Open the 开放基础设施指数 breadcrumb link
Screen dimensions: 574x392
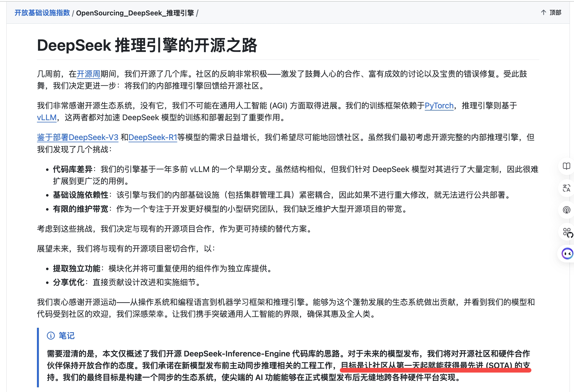point(42,13)
